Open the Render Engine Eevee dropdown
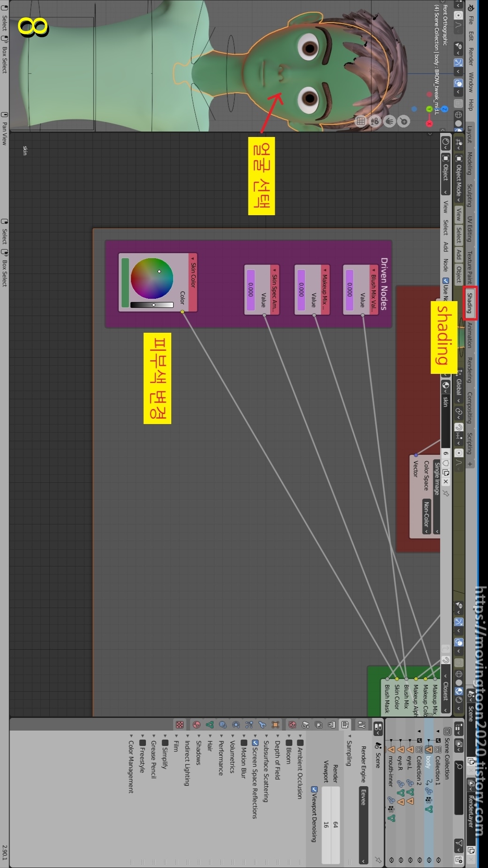 coord(363,826)
